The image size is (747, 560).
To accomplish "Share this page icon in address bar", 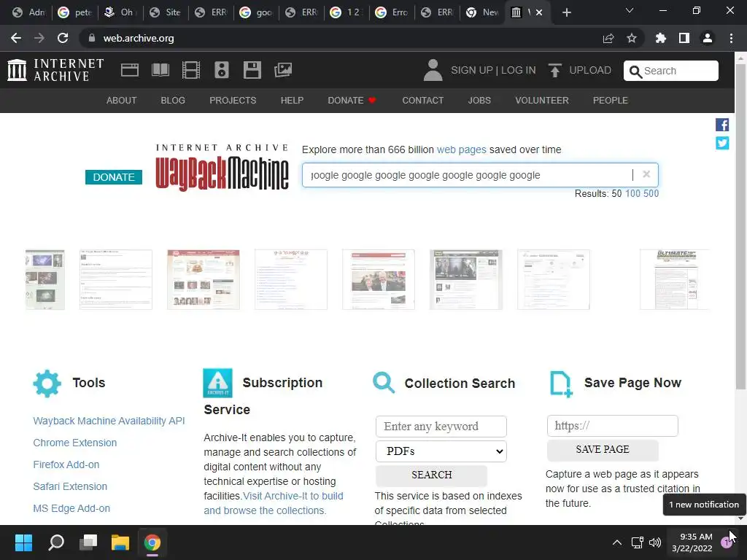I will (608, 38).
